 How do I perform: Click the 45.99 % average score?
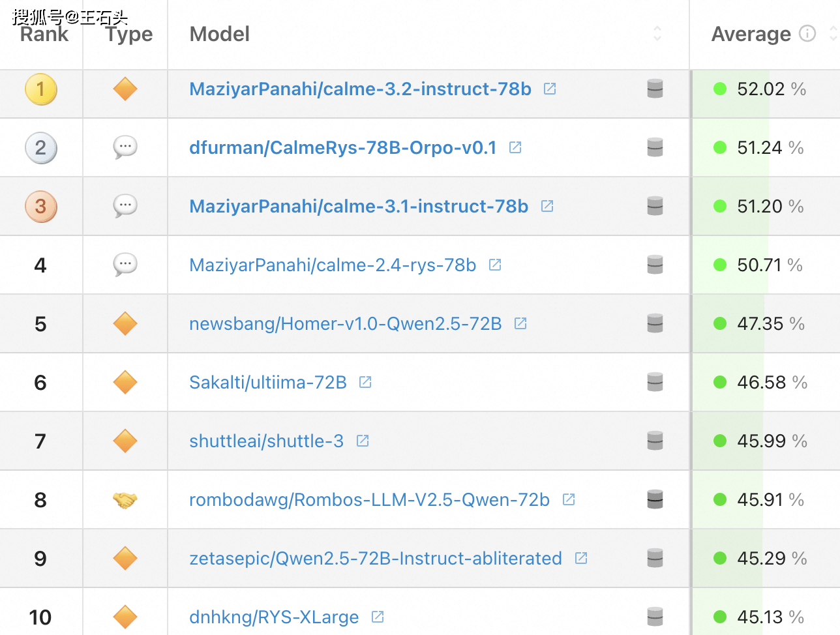[x=772, y=441]
